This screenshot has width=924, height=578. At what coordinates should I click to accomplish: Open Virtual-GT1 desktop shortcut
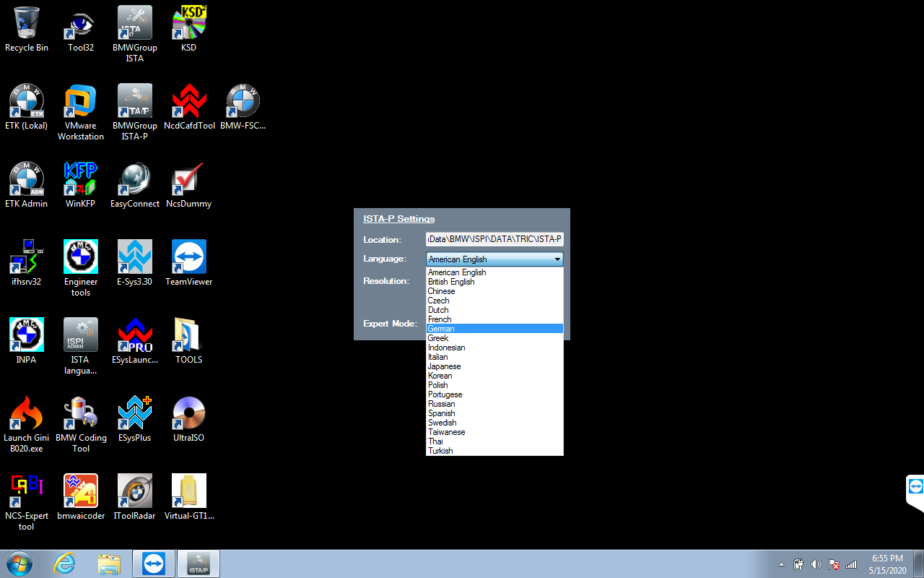tap(189, 497)
